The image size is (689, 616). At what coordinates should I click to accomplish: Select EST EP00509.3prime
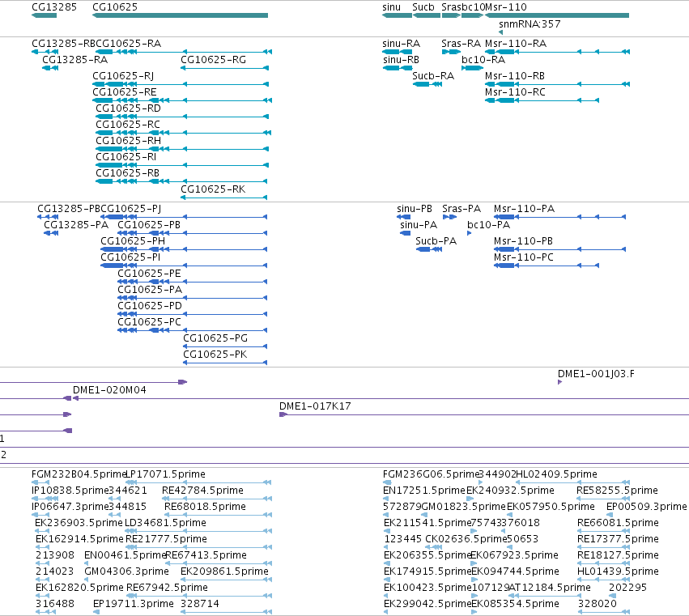tap(610, 515)
